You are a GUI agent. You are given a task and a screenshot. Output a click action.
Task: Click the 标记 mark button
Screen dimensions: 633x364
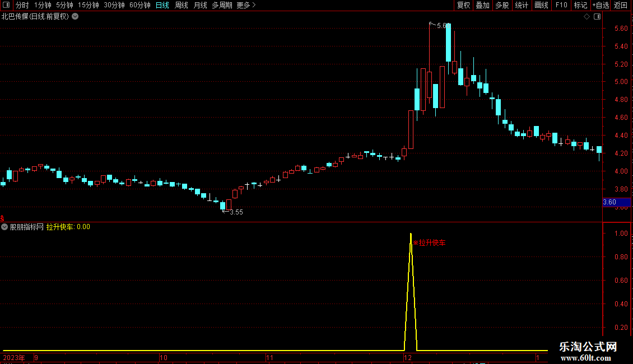pos(580,5)
